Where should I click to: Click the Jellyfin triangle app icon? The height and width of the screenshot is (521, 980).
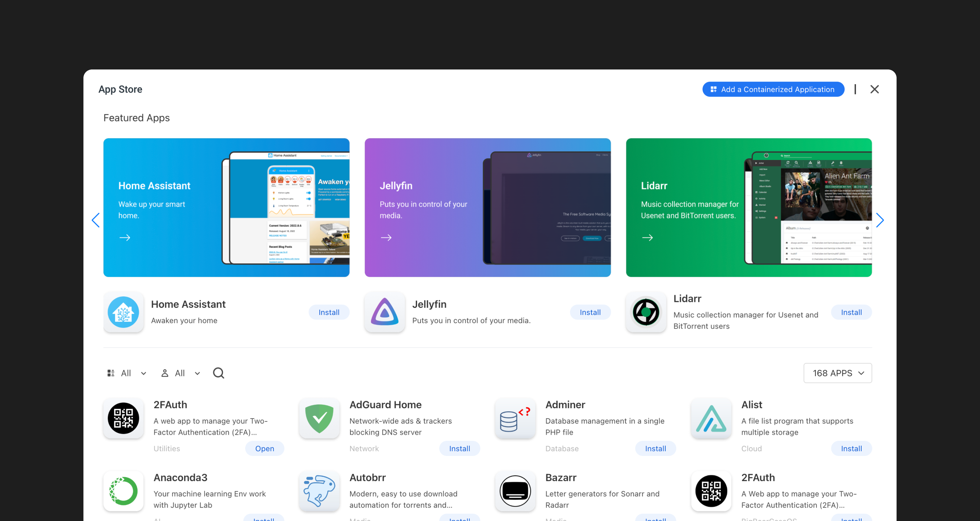(x=384, y=312)
